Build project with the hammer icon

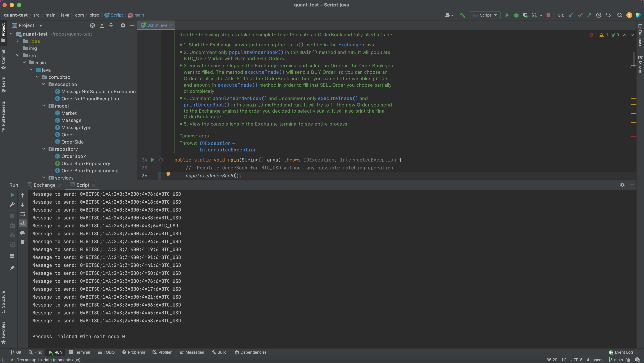click(462, 15)
